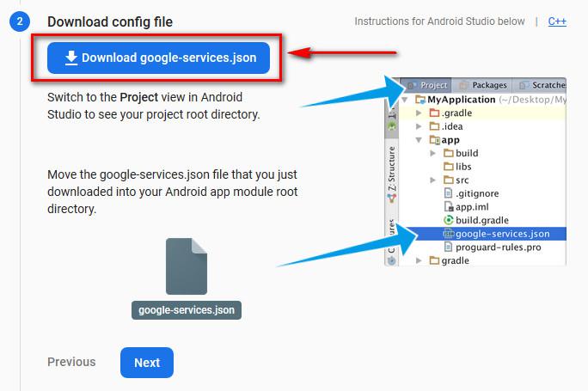
Task: Expand the build folder arrow
Action: pyautogui.click(x=432, y=153)
